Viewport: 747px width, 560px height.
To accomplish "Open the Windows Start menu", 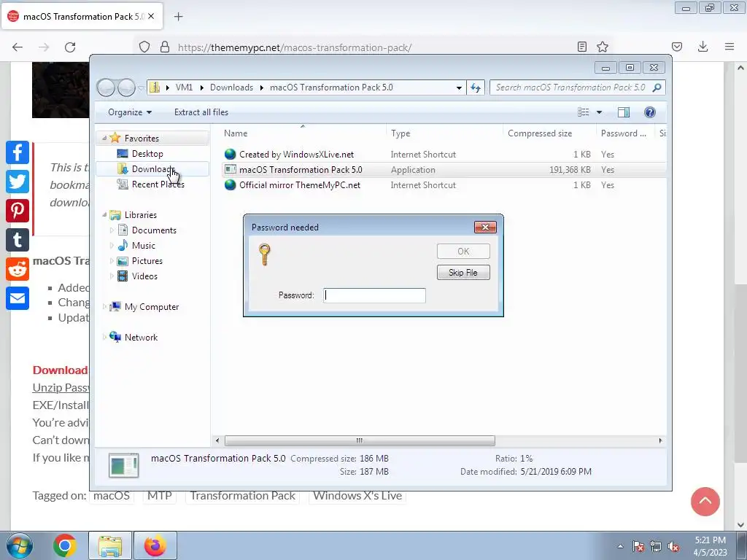I will point(19,545).
